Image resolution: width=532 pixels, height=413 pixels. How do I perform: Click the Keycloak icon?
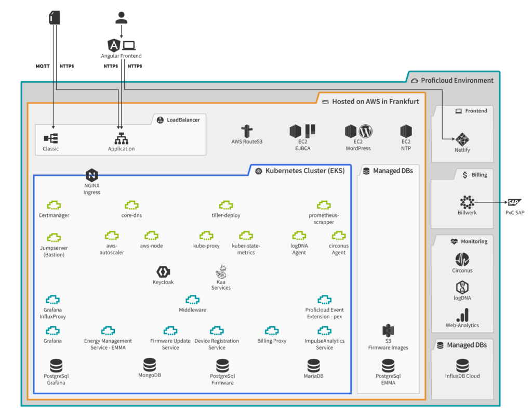point(163,272)
